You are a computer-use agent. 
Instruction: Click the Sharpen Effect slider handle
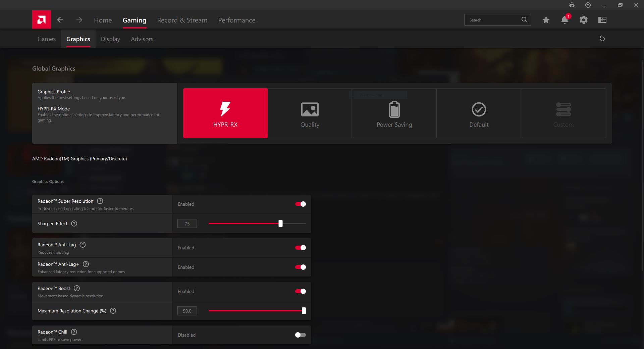click(x=280, y=223)
